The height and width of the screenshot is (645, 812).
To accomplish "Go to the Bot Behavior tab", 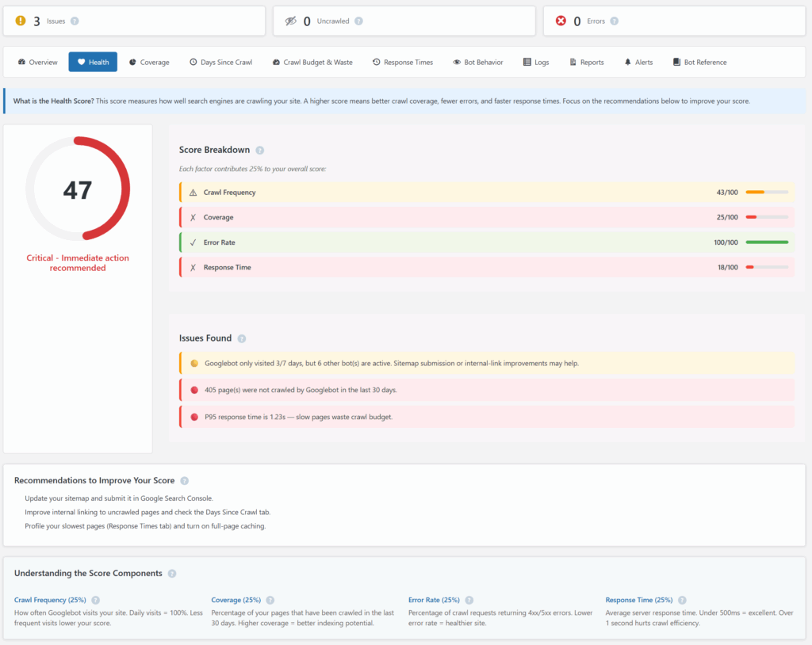I will [478, 62].
